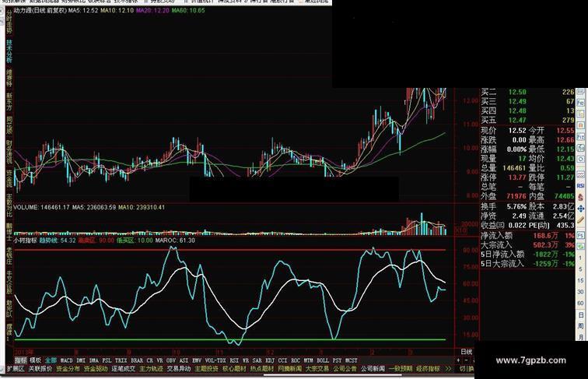Image resolution: width=588 pixels, height=379 pixels.
Task: Click the RSI icon in the right toolbar
Action: (580, 185)
